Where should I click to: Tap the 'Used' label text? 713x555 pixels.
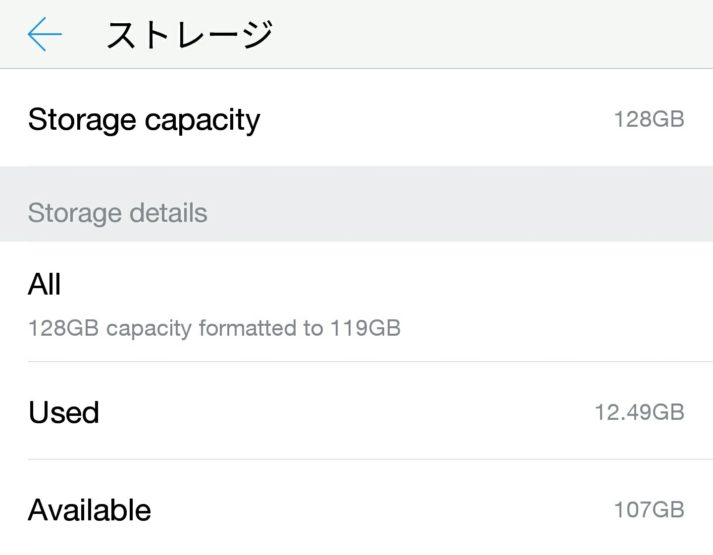64,412
